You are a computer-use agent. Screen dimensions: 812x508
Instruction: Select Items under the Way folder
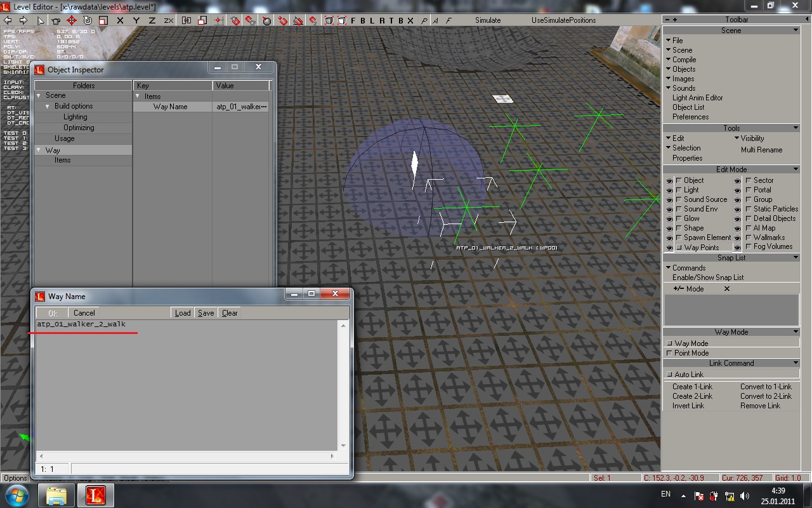tap(63, 160)
